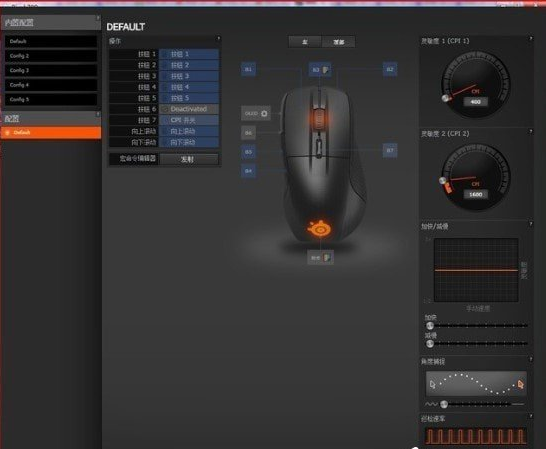
Task: Open help for 灵敏度 1 (CPI 1)
Action: tap(531, 38)
